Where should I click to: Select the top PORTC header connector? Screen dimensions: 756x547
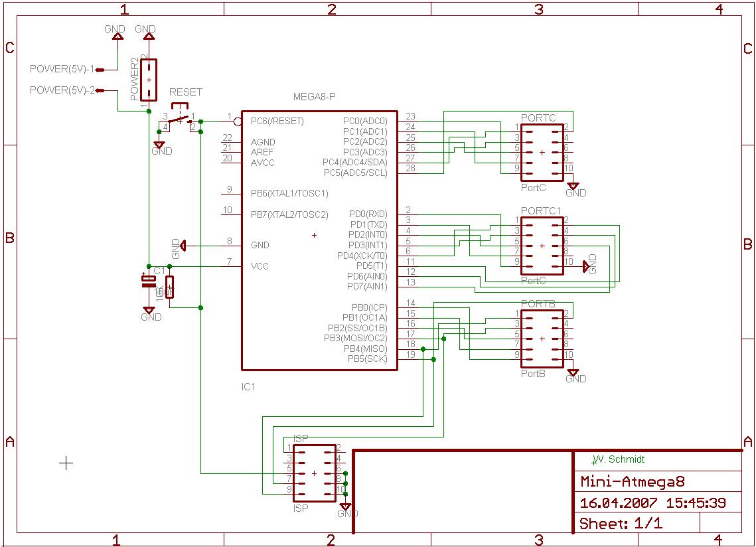tap(542, 152)
